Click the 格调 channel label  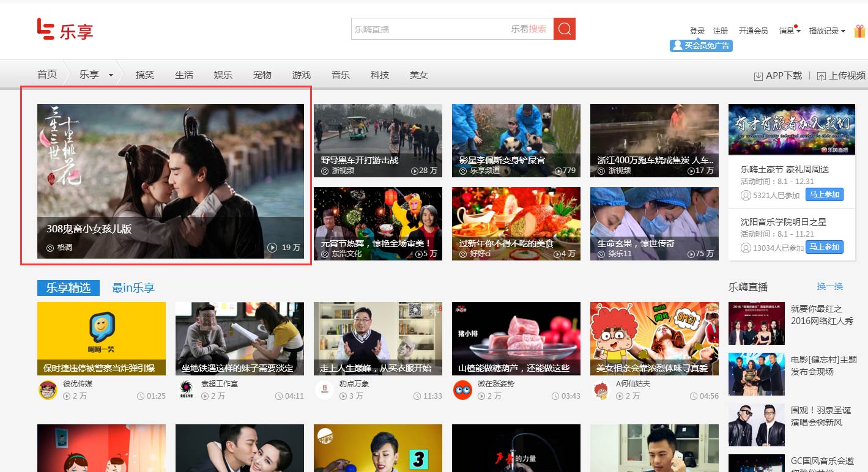pyautogui.click(x=65, y=248)
